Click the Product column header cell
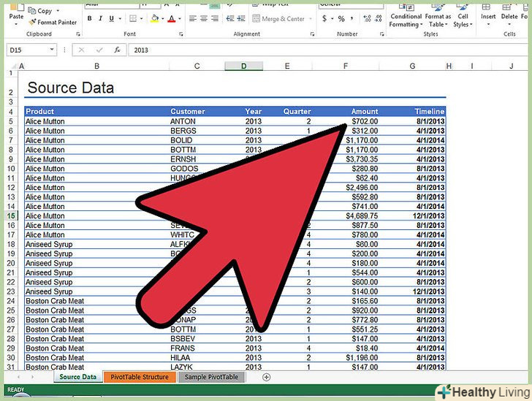Image resolution: width=532 pixels, height=401 pixels. pos(96,111)
